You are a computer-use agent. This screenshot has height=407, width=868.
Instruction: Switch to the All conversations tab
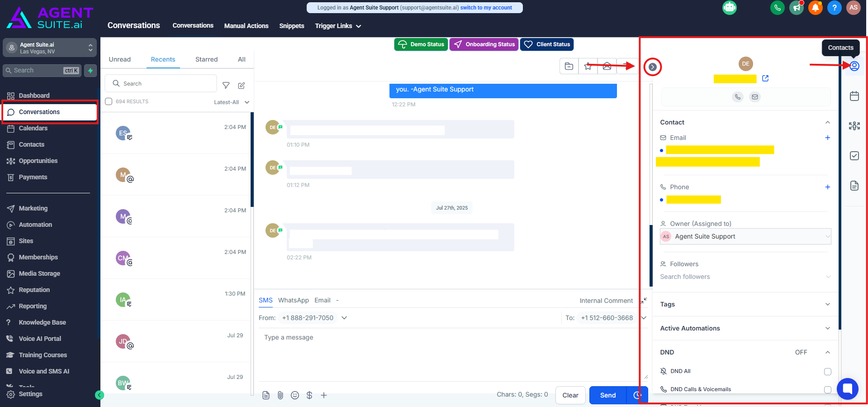click(x=242, y=59)
